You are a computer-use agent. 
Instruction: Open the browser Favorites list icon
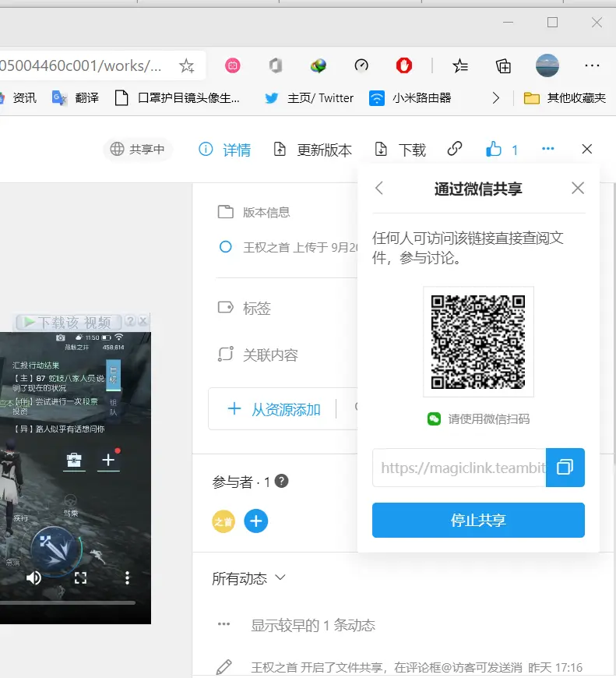[x=460, y=65]
